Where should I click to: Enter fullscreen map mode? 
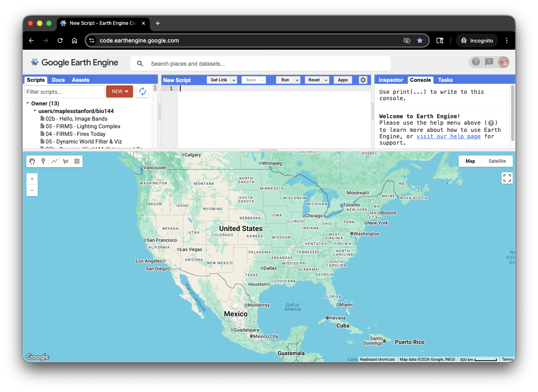[x=507, y=178]
